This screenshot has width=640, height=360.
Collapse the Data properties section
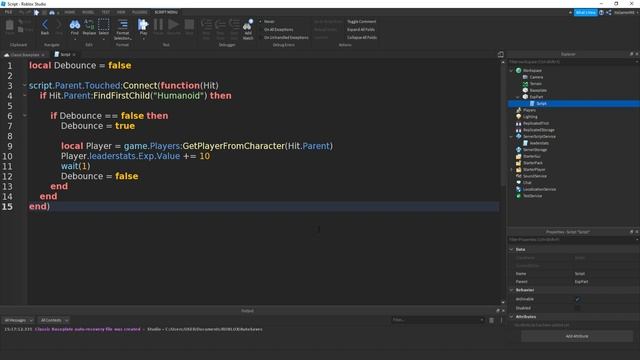pyautogui.click(x=511, y=249)
